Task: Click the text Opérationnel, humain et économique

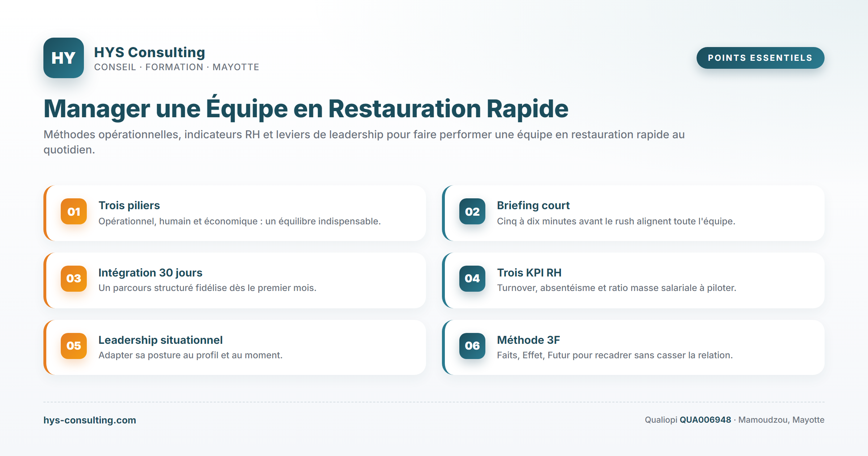Action: tap(239, 221)
